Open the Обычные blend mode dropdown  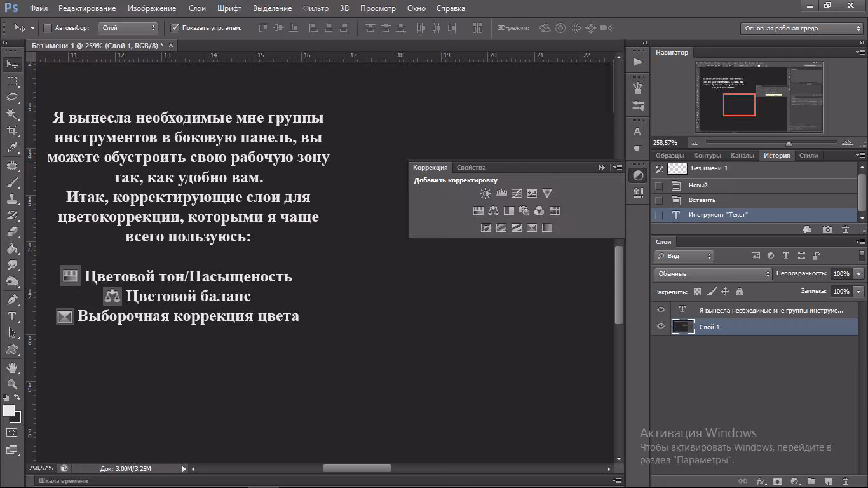click(x=713, y=274)
